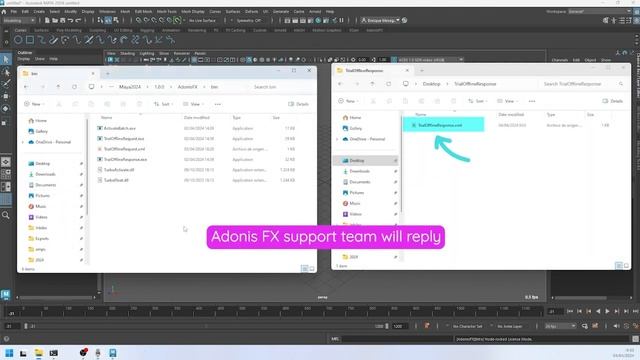Activate the Lasso tool in Maya toolbox
Viewport: 640px width, 360px height.
pyautogui.click(x=6, y=72)
